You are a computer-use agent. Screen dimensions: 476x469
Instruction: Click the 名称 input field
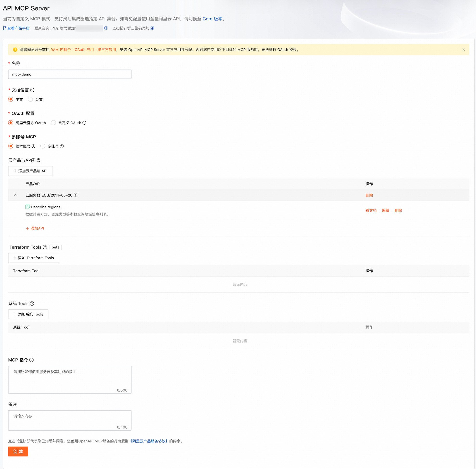[70, 74]
